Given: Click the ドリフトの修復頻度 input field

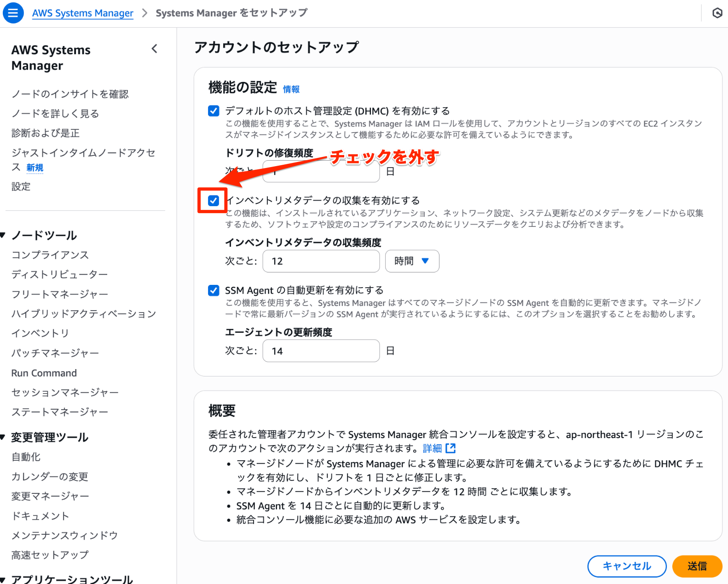Looking at the screenshot, I should (321, 172).
